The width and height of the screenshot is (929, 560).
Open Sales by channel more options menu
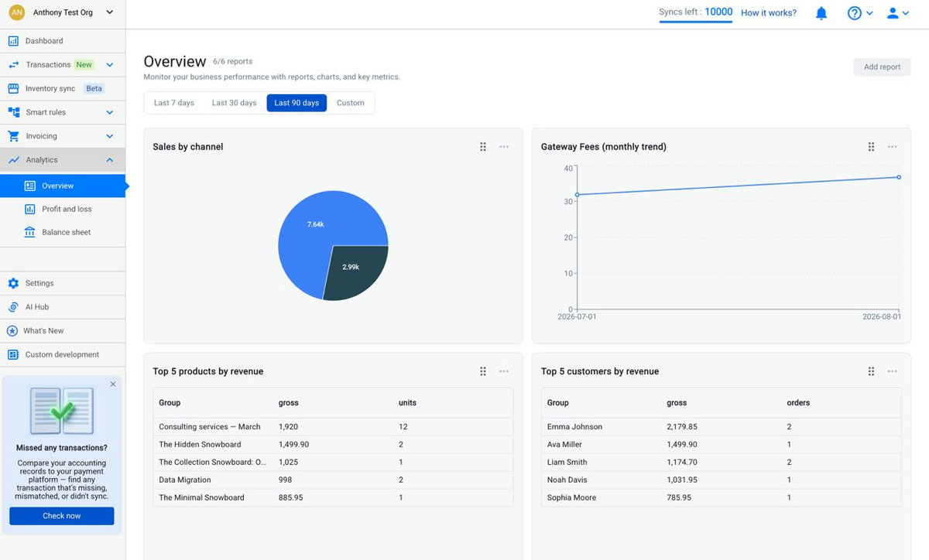pyautogui.click(x=504, y=147)
